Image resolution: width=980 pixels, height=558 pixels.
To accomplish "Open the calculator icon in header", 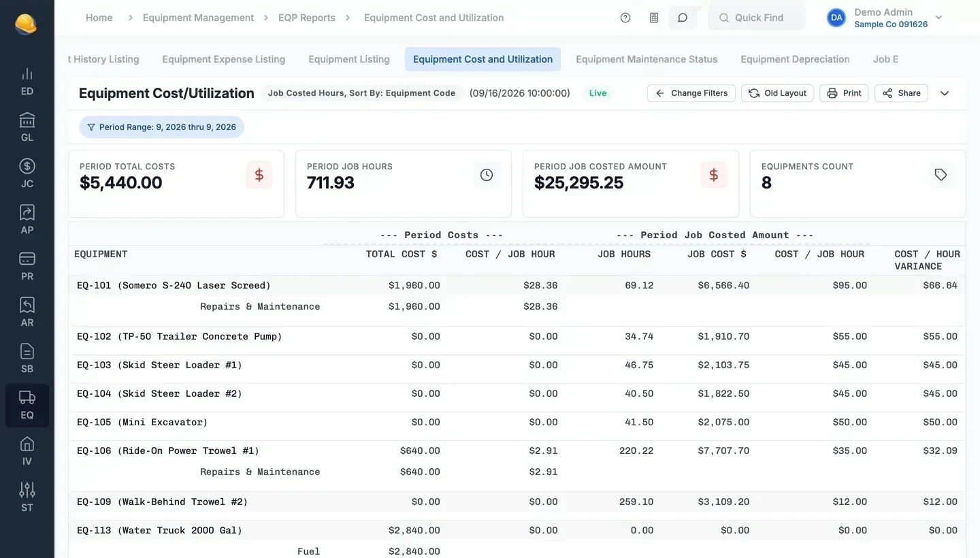I will (x=654, y=18).
